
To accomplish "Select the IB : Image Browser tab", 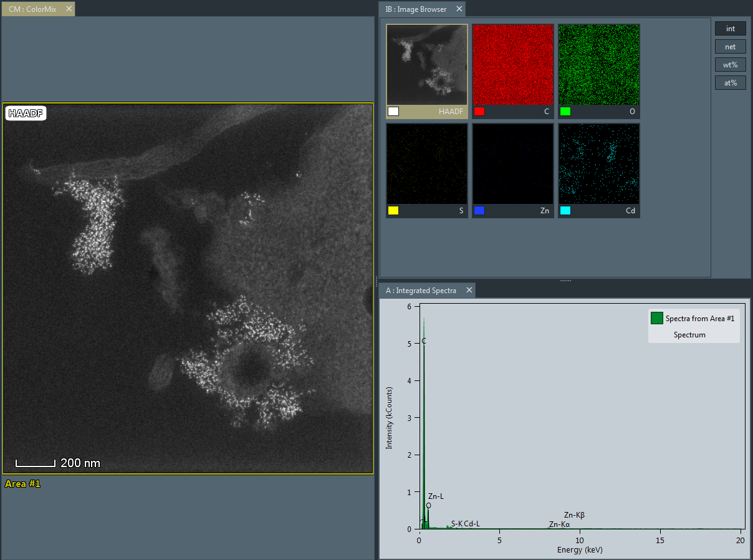I will [x=416, y=9].
